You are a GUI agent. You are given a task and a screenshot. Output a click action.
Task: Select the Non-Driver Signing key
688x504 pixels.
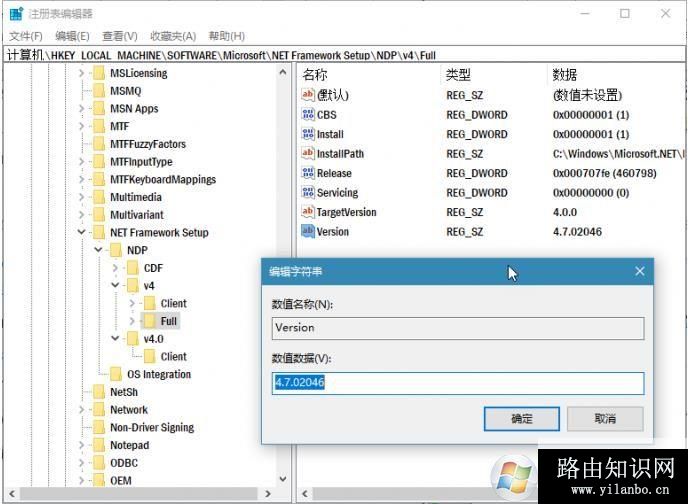tap(152, 427)
